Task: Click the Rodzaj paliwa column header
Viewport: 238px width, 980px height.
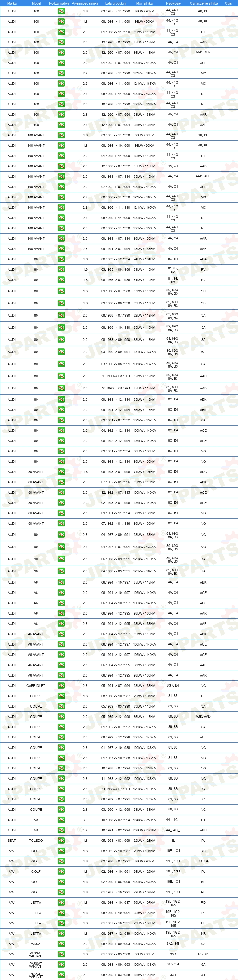Action: click(59, 3)
